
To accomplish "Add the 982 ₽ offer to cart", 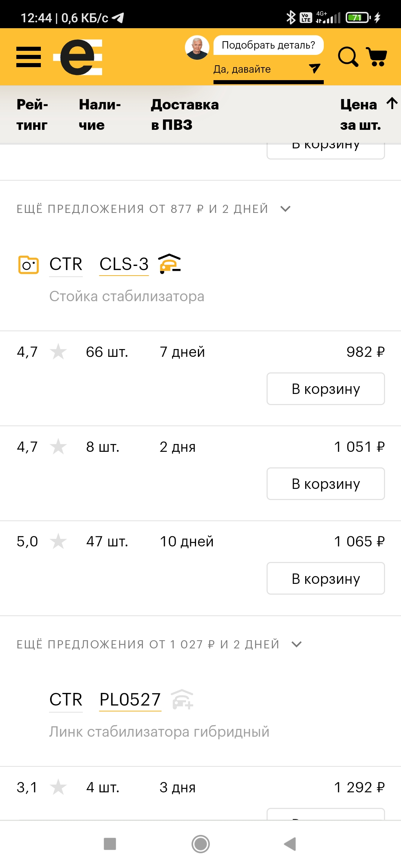I will pos(326,389).
